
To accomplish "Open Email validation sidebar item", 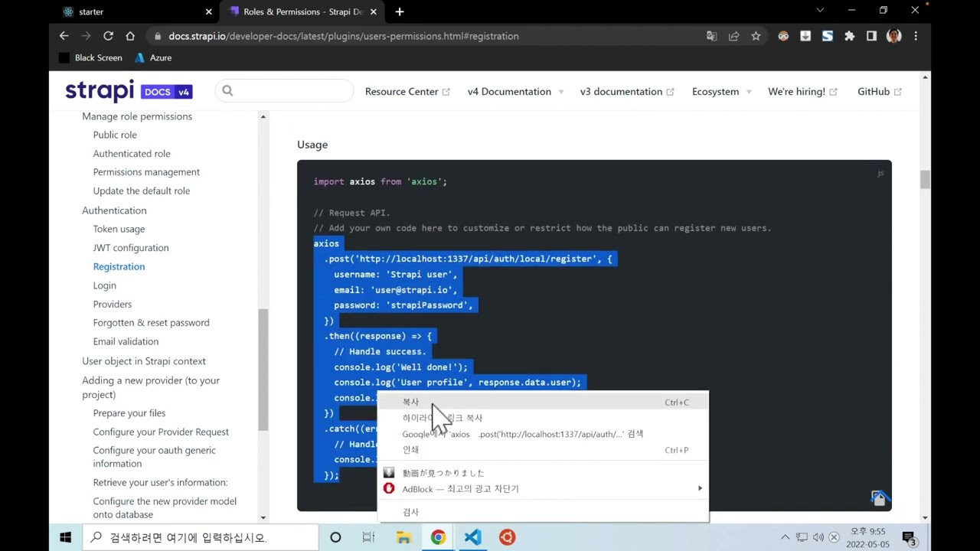I will point(126,341).
